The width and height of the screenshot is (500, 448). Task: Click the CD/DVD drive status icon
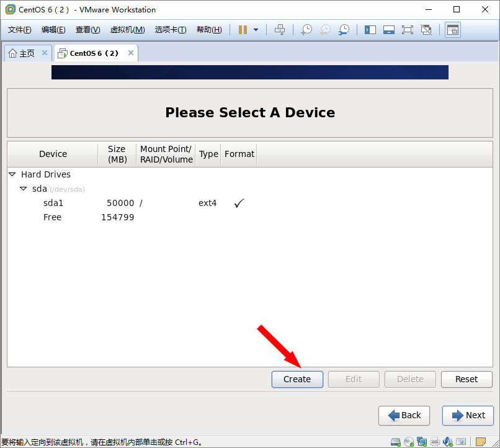[409, 442]
